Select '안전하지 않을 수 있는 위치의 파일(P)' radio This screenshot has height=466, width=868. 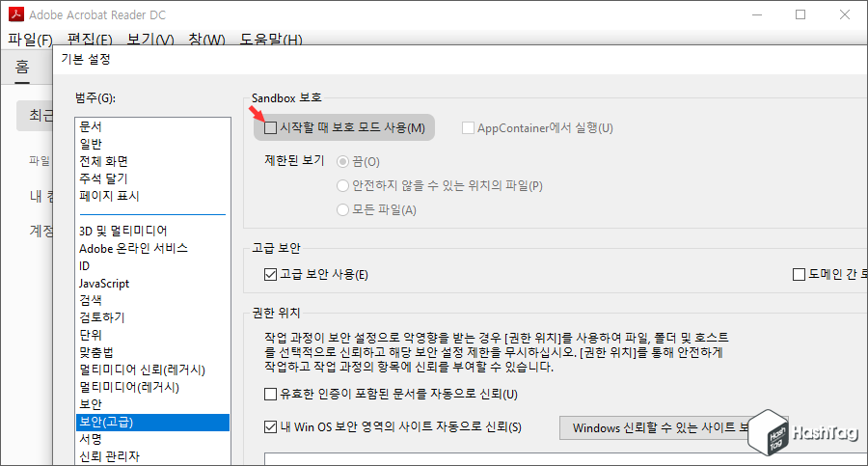tap(342, 185)
